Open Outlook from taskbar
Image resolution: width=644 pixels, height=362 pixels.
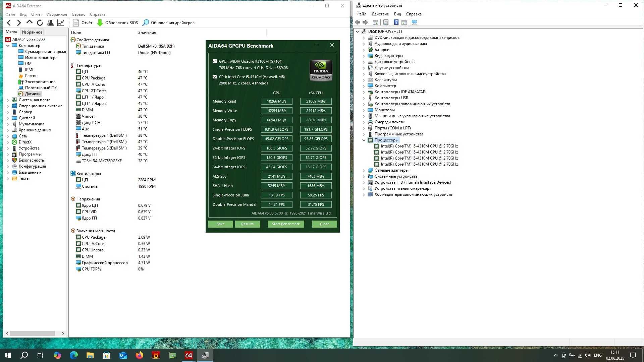[123, 355]
